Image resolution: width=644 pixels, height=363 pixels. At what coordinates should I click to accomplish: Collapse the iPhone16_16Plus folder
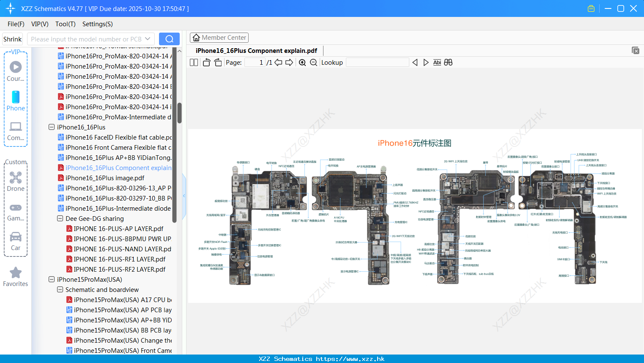(52, 127)
